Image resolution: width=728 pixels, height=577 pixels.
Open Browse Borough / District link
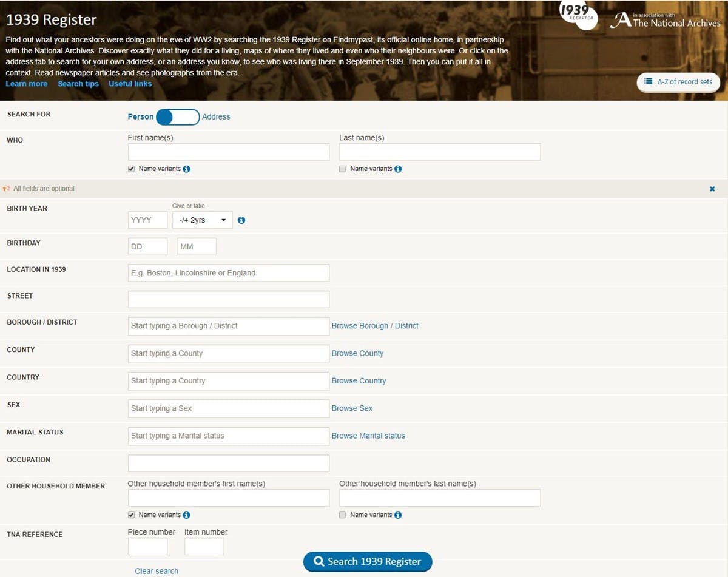pos(375,326)
